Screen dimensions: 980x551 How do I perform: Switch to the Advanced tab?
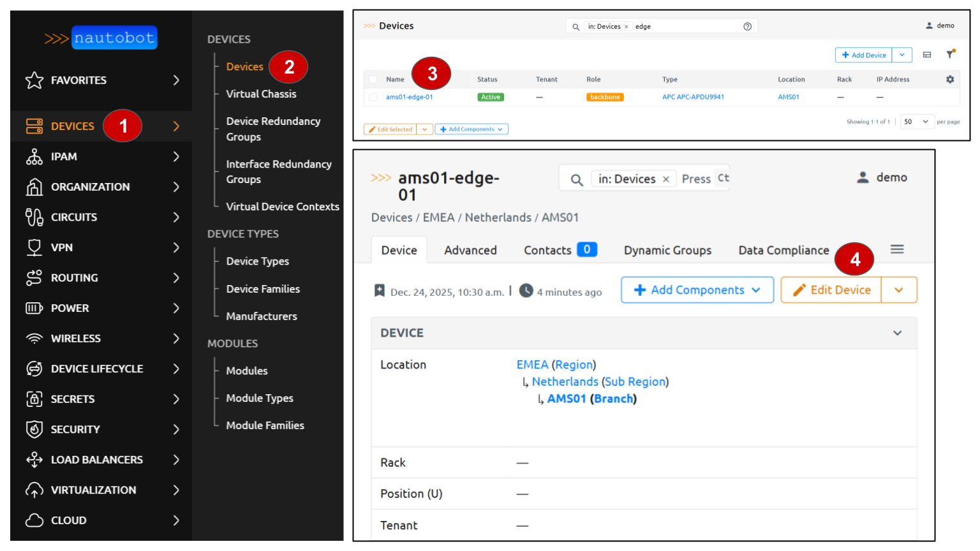470,251
